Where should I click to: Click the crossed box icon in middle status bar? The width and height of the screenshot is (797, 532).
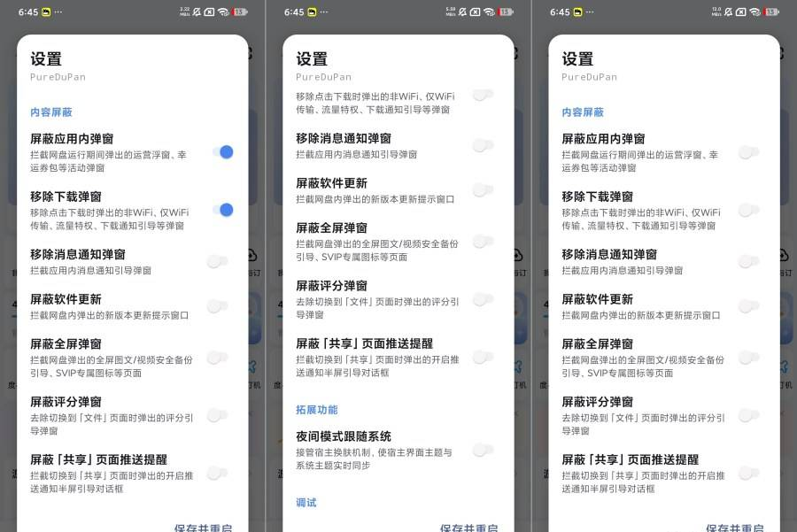click(x=475, y=12)
